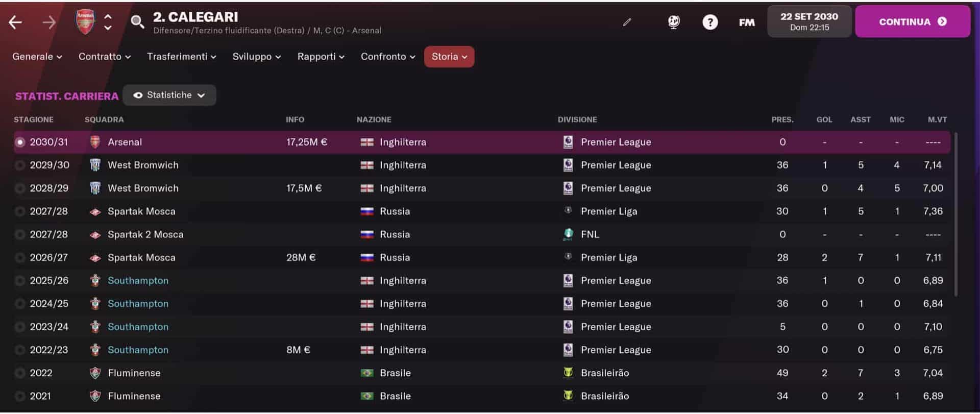Select the 2029/30 season radio button

coord(20,165)
